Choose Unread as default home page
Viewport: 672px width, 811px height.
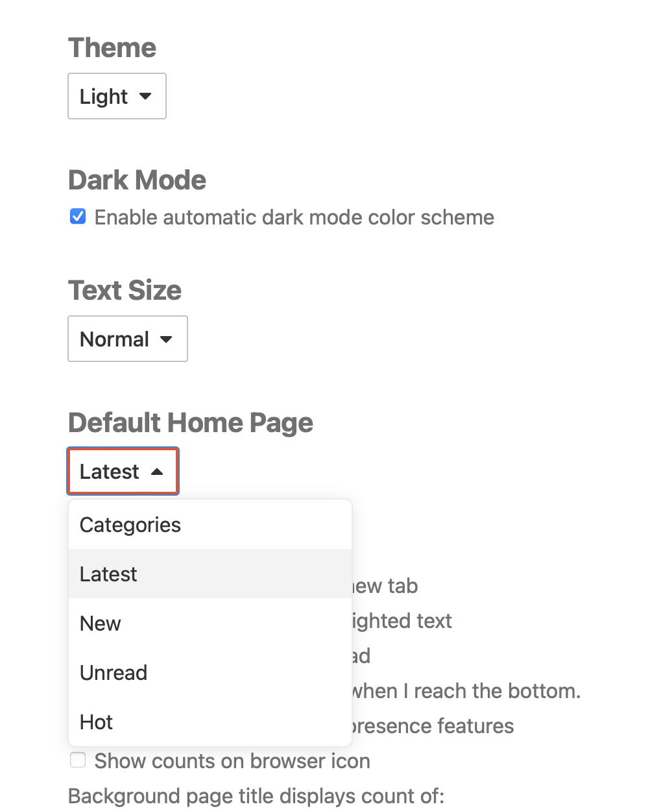(114, 673)
